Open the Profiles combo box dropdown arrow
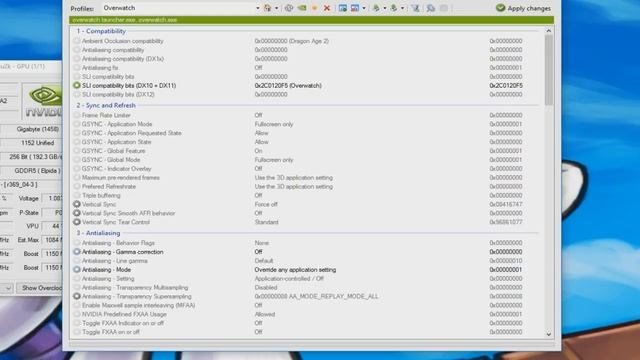 coord(258,8)
